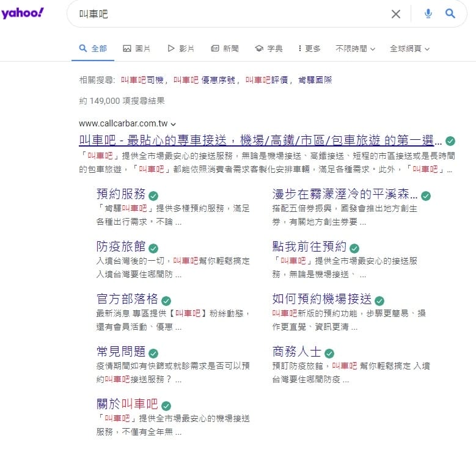Open the 防疫旅館 sitelink
476x458 pixels.
pyautogui.click(x=121, y=246)
